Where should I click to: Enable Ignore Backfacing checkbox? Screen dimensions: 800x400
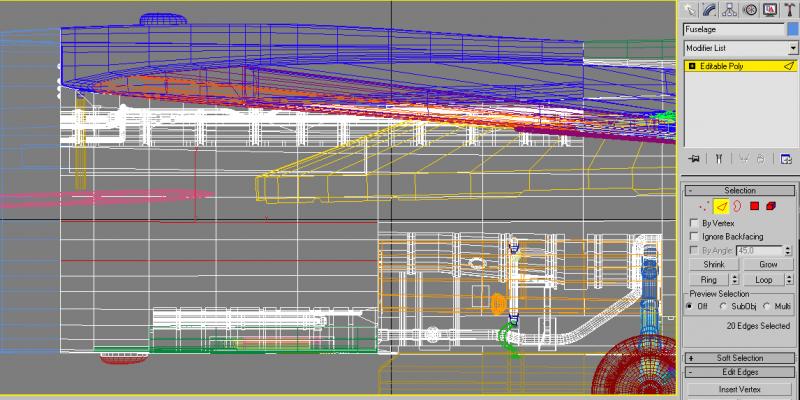pyautogui.click(x=694, y=237)
